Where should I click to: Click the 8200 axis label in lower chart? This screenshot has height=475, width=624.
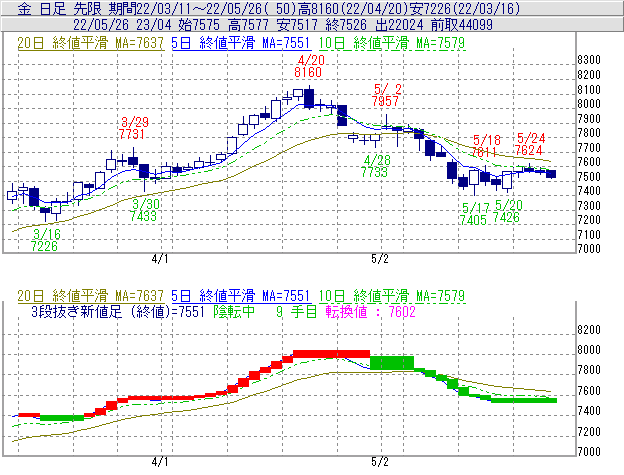pos(589,330)
